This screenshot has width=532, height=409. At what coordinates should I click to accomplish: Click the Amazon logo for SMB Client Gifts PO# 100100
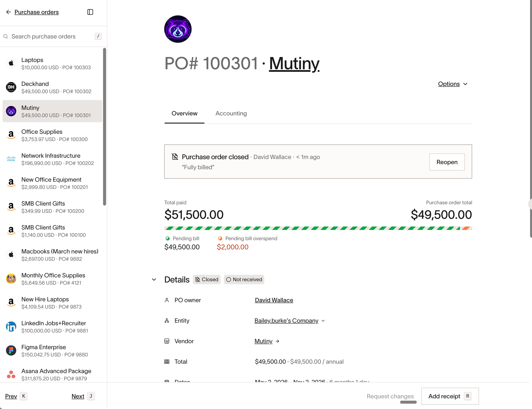[11, 231]
